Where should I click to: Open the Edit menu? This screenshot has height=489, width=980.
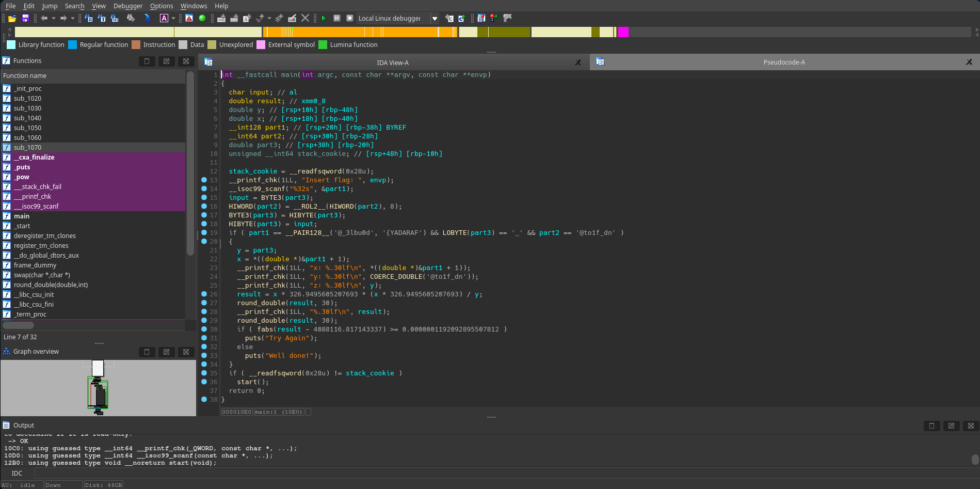click(29, 6)
